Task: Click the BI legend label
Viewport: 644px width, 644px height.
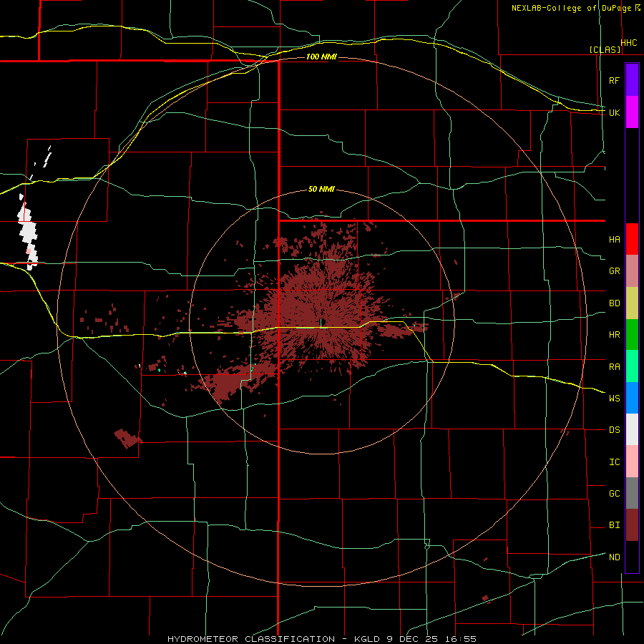Action: click(614, 525)
